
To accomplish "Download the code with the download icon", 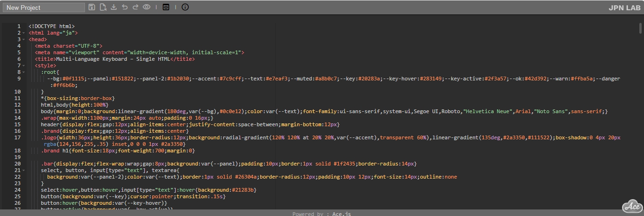I will click(x=113, y=7).
